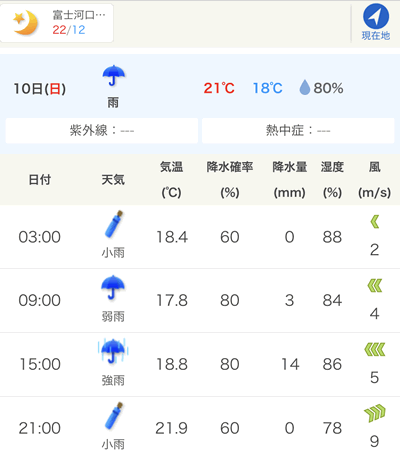Click the heavy rain 強雨 icon at 15:00

coord(113,351)
